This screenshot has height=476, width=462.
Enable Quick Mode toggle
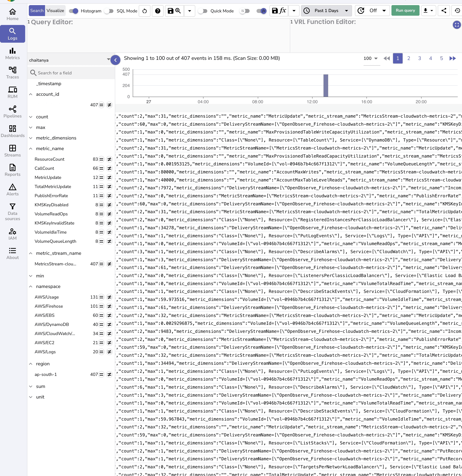click(x=203, y=11)
